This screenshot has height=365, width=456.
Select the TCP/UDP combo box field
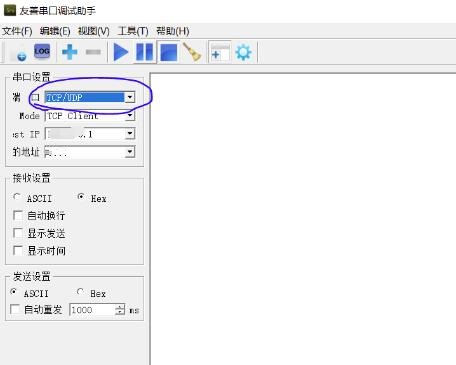point(90,97)
